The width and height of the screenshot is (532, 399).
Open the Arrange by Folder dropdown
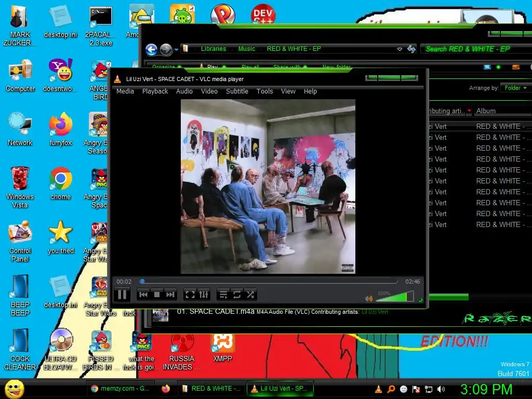point(515,88)
